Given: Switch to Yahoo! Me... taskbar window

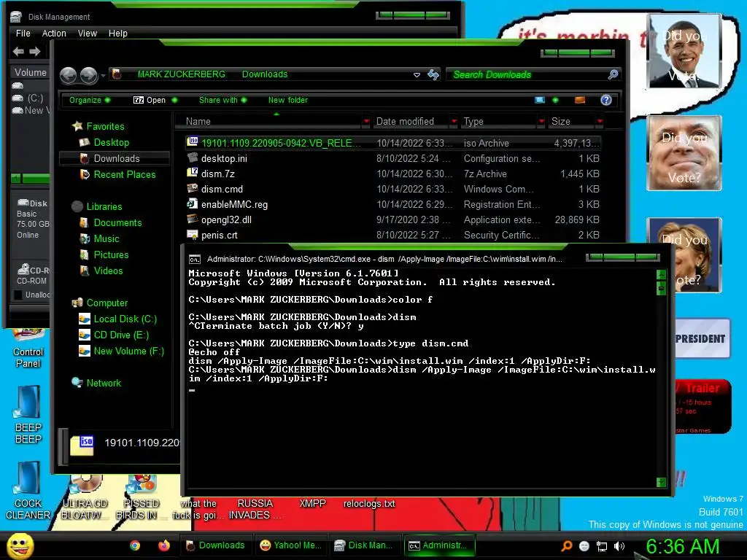Looking at the screenshot, I should 291,545.
